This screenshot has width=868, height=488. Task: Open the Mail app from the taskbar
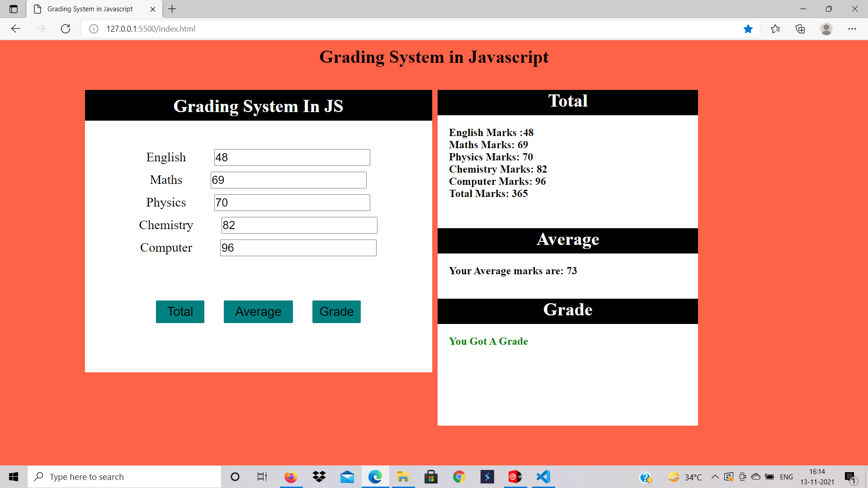[347, 477]
